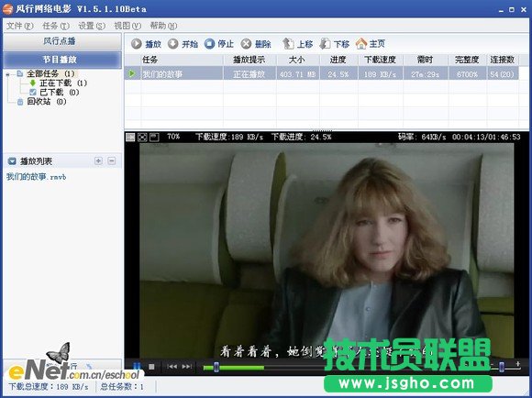This screenshot has height=398, width=532.
Task: Switch to the 风行点播 panel
Action: (62, 41)
